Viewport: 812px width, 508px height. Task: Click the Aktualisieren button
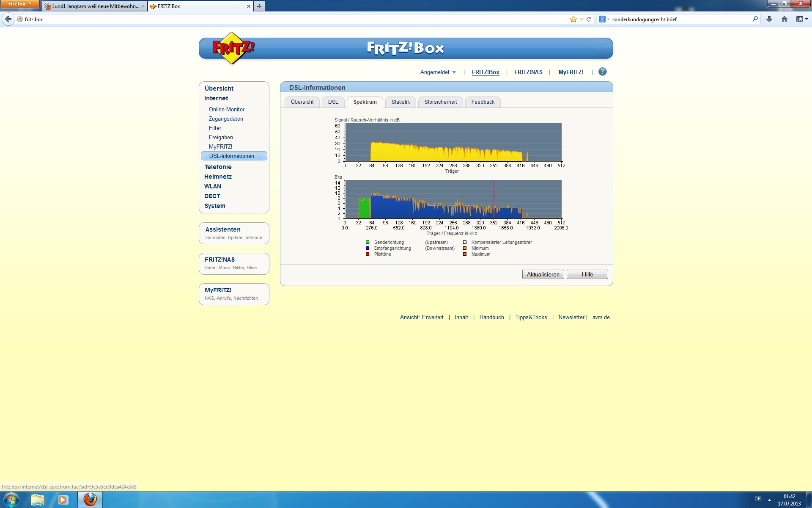point(543,274)
